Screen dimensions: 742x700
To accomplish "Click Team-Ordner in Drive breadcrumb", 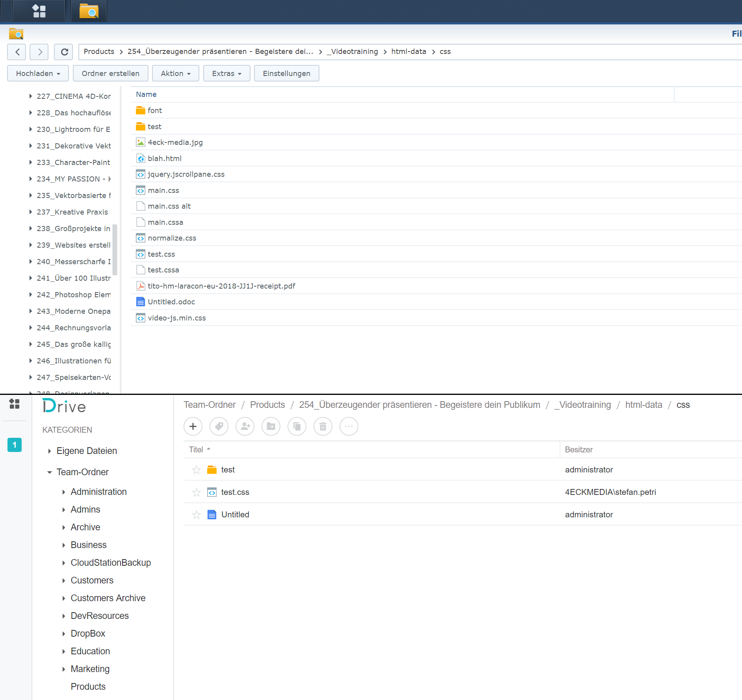I will coord(210,405).
